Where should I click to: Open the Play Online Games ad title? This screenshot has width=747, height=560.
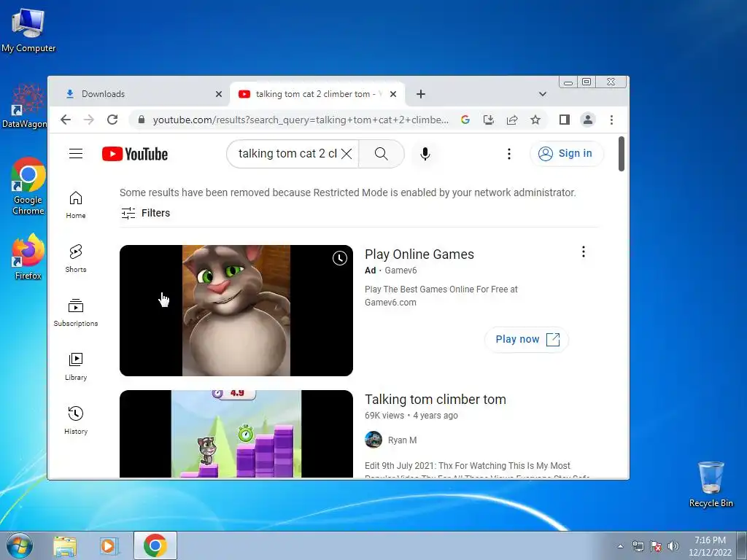point(419,254)
